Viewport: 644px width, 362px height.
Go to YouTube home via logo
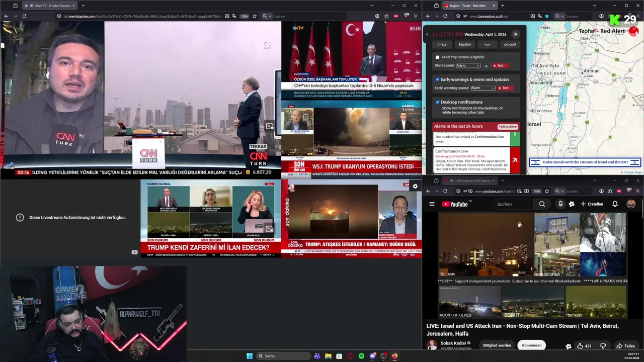(455, 204)
